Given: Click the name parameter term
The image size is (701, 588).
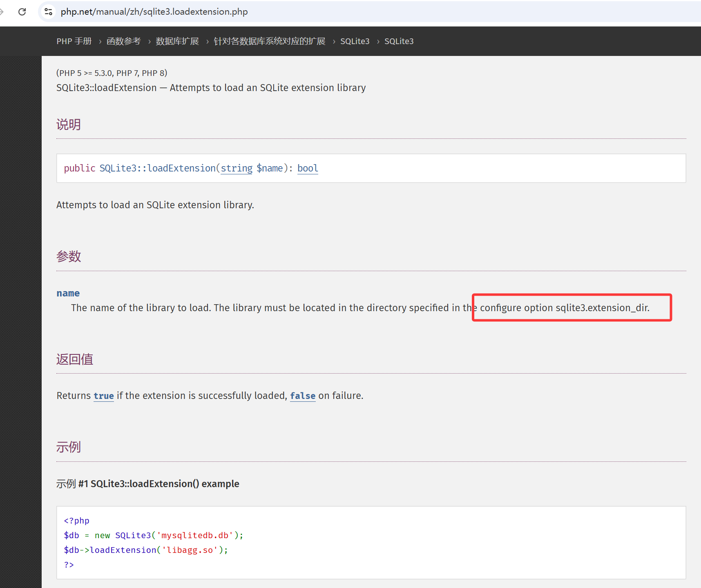Looking at the screenshot, I should point(68,293).
